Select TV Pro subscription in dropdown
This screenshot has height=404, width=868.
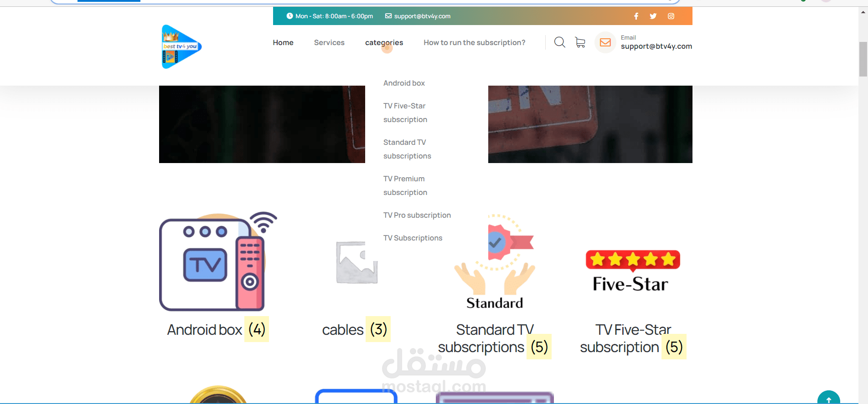[x=417, y=215]
